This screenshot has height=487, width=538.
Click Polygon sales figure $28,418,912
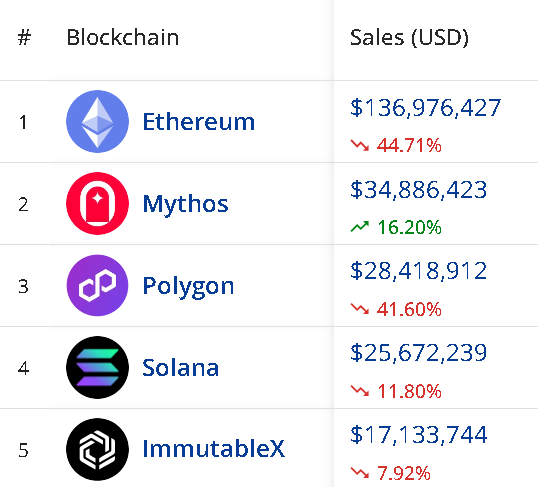418,271
